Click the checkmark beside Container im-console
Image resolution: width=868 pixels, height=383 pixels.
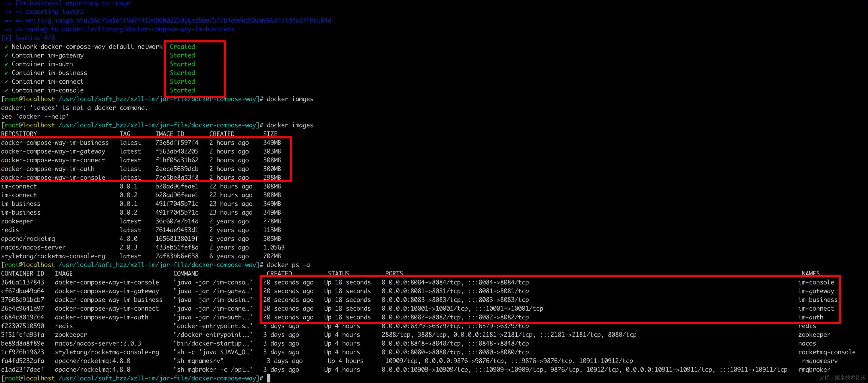click(6, 91)
